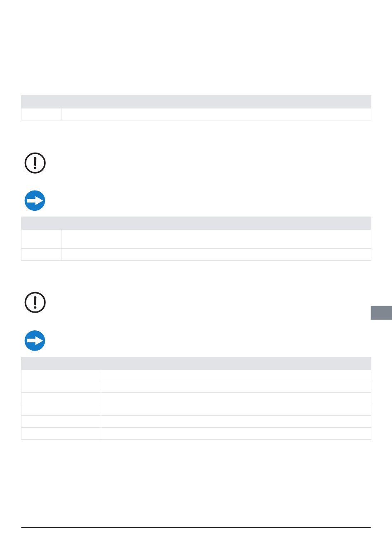Click the first exclamation-mark notice icon
Image resolution: width=392 pixels, height=556 pixels.
[35, 163]
